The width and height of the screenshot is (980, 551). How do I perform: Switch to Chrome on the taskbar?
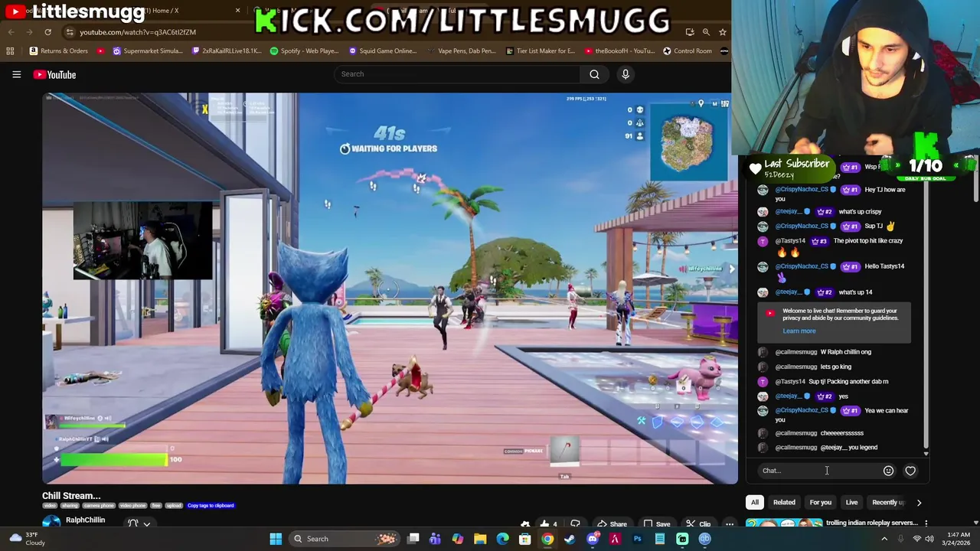click(x=547, y=539)
